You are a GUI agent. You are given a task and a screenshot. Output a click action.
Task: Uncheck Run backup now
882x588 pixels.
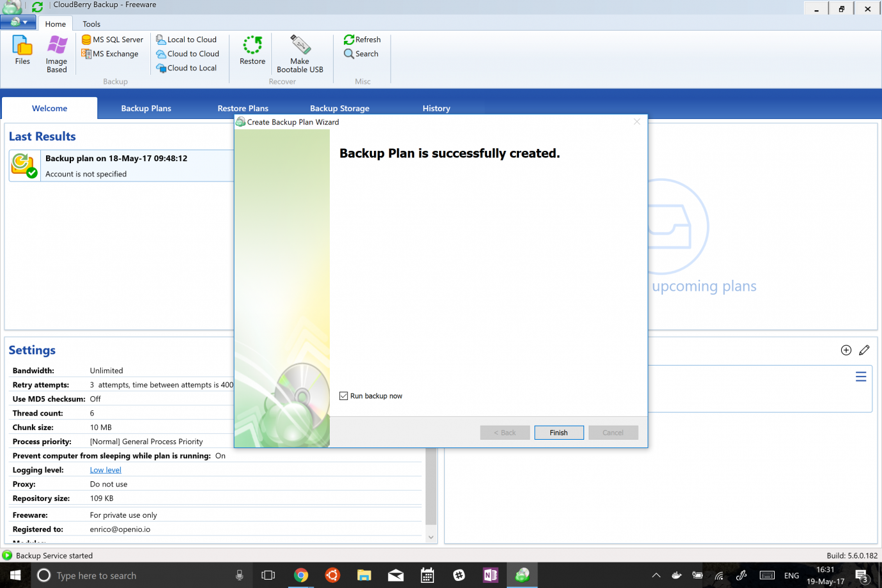point(344,396)
